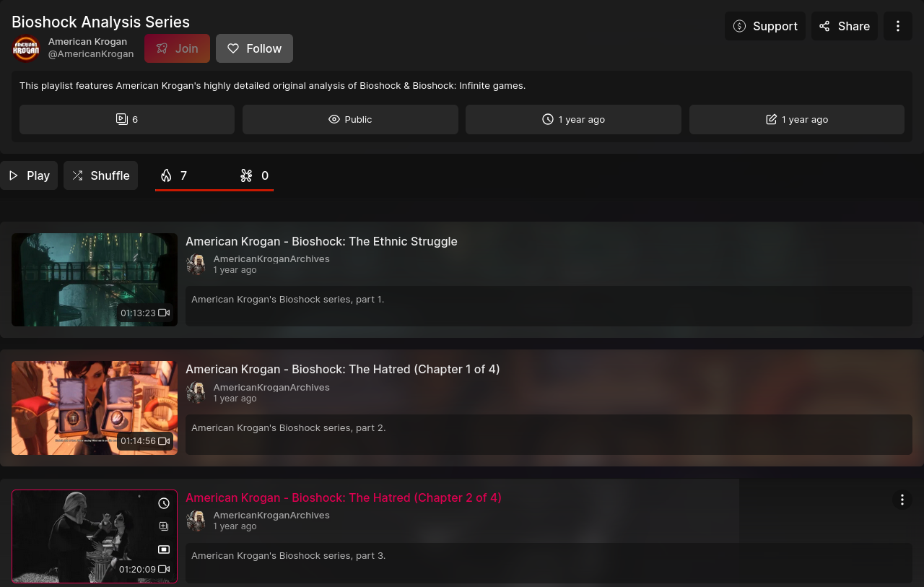Click the eye icon beside Public
This screenshot has height=587, width=924.
334,119
